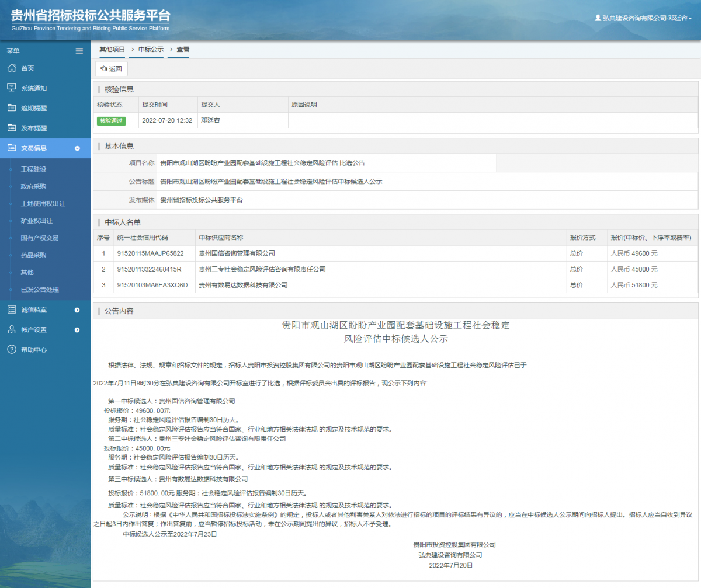Viewport: 701px width, 588px height.
Task: Click the 核验通过 status badge
Action: (112, 120)
